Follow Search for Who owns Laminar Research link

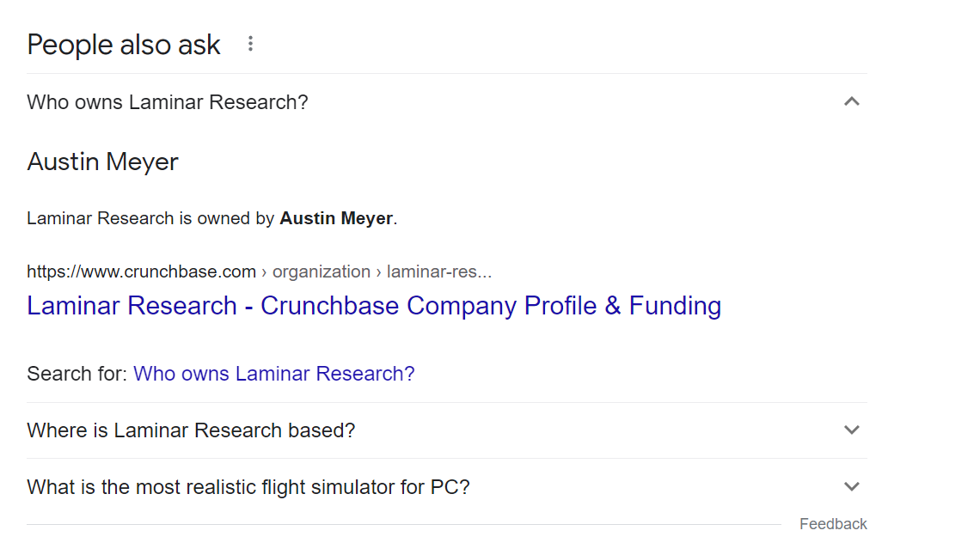click(273, 374)
